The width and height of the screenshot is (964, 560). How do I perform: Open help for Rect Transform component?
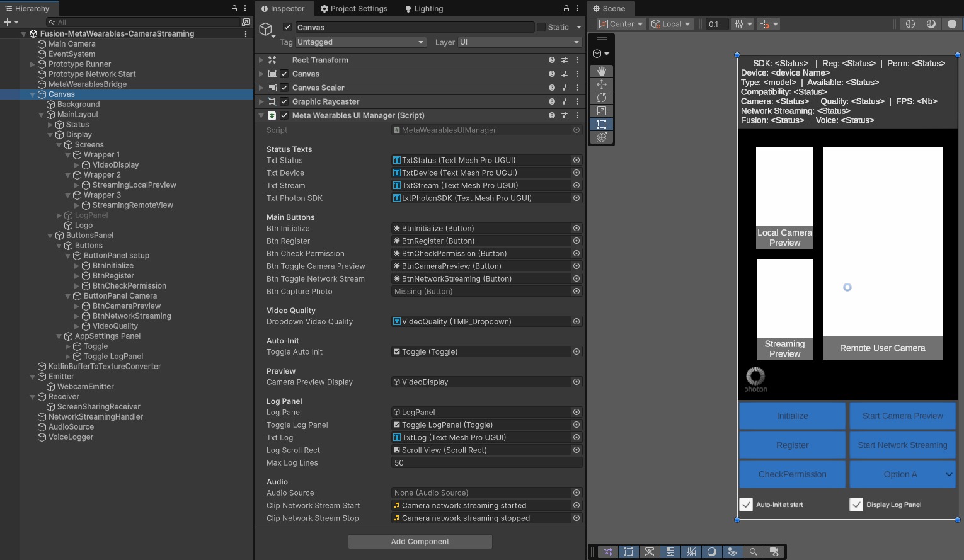552,60
